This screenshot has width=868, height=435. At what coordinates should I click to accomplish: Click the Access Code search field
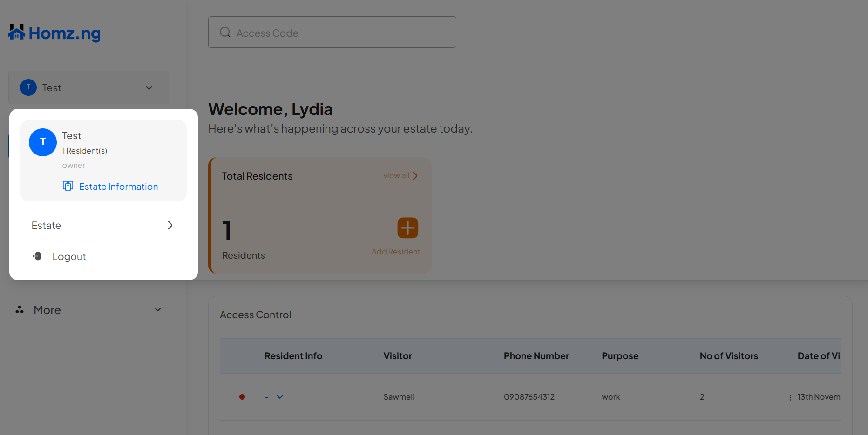coord(332,32)
